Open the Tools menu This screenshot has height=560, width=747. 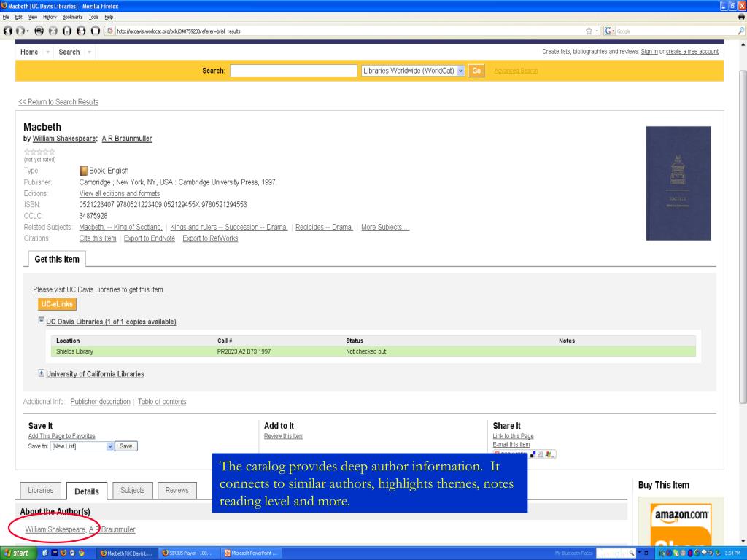(x=94, y=17)
